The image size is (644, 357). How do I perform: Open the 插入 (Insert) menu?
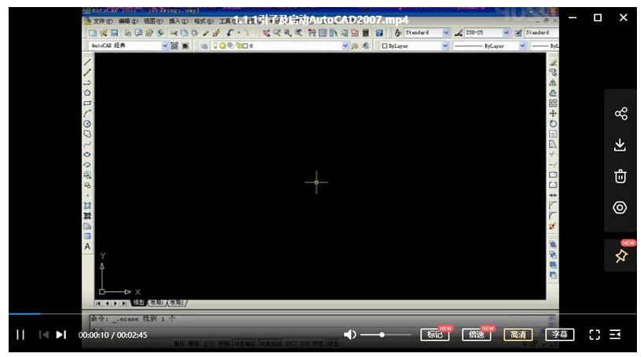[x=178, y=21]
